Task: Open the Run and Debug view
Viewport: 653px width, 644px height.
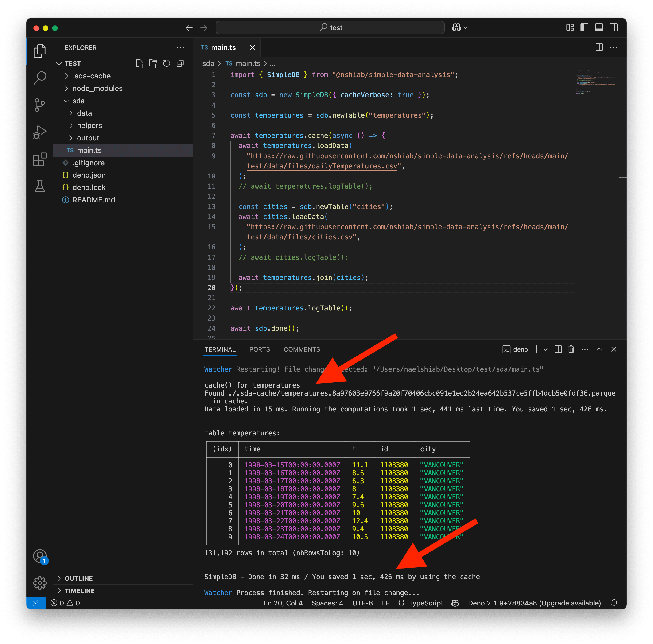Action: click(39, 132)
